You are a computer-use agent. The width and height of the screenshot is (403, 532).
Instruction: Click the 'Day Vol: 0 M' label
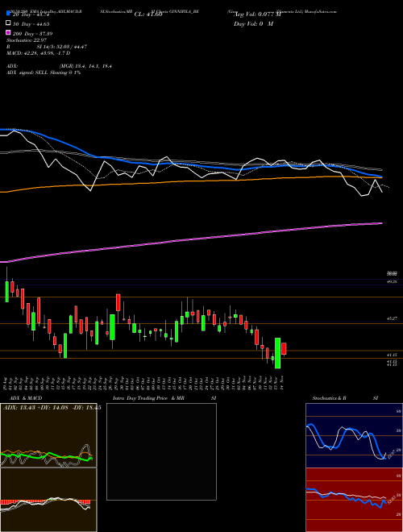coord(253,23)
